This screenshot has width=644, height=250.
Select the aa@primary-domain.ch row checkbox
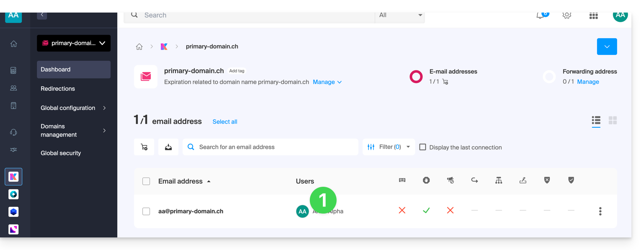[x=146, y=211]
